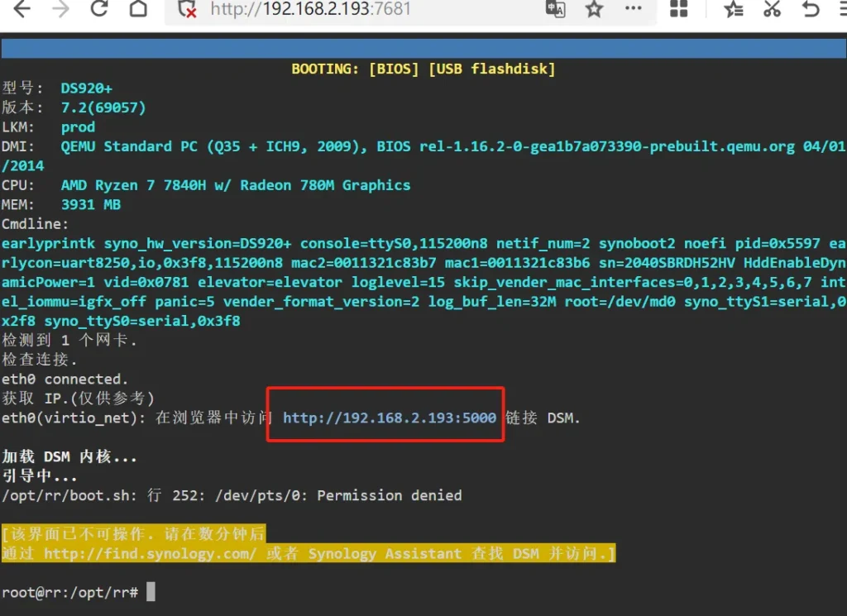Image resolution: width=847 pixels, height=616 pixels.
Task: Select the scissors screenshot tool
Action: (772, 9)
